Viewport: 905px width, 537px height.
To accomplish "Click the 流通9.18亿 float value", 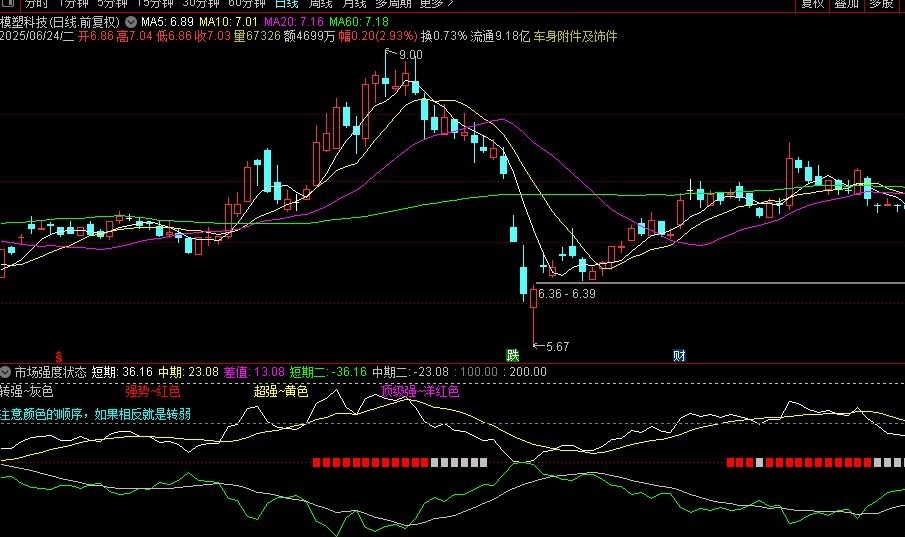I will click(x=500, y=36).
